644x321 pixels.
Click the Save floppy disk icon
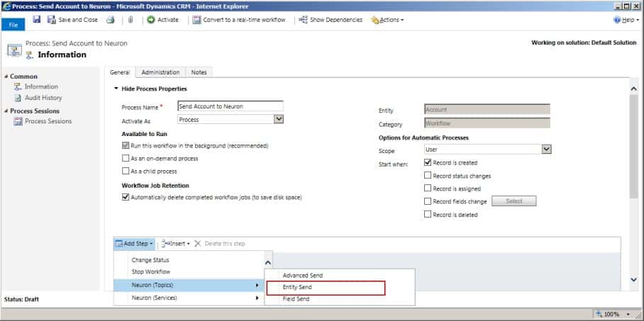point(37,19)
